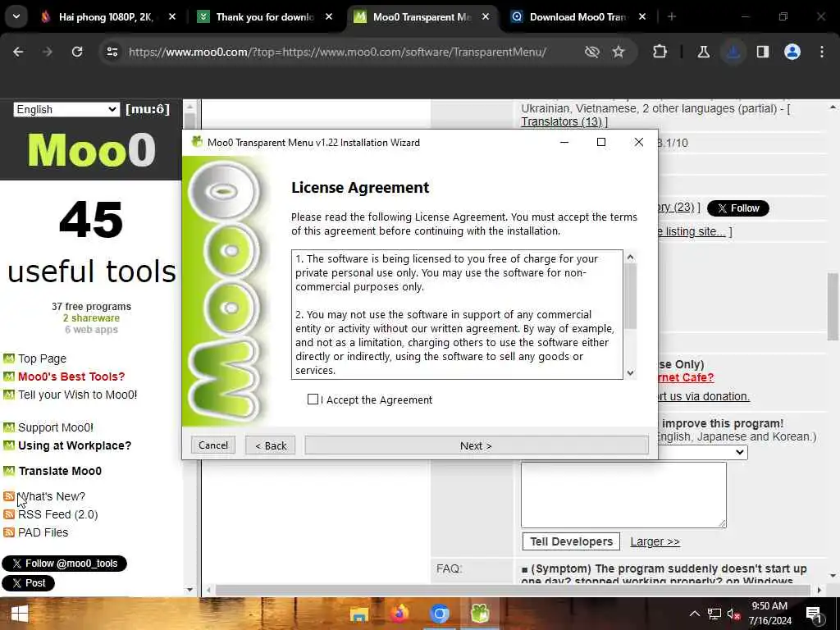The width and height of the screenshot is (840, 630).
Task: Show hidden system tray icons
Action: click(694, 614)
